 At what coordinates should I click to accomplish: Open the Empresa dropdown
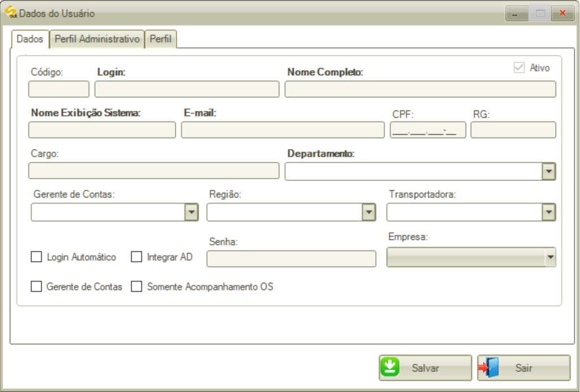pyautogui.click(x=549, y=257)
